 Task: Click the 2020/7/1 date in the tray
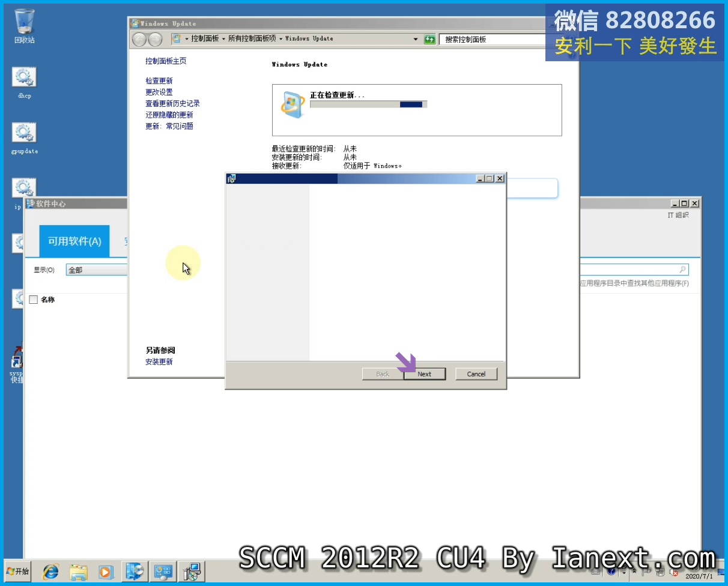[699, 576]
